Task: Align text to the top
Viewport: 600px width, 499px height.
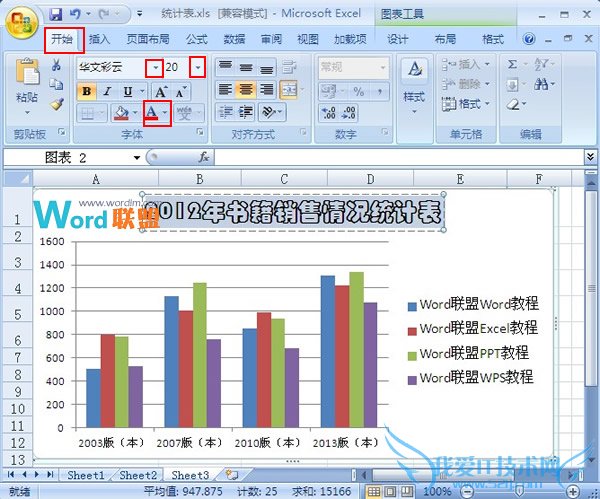Action: (225, 67)
